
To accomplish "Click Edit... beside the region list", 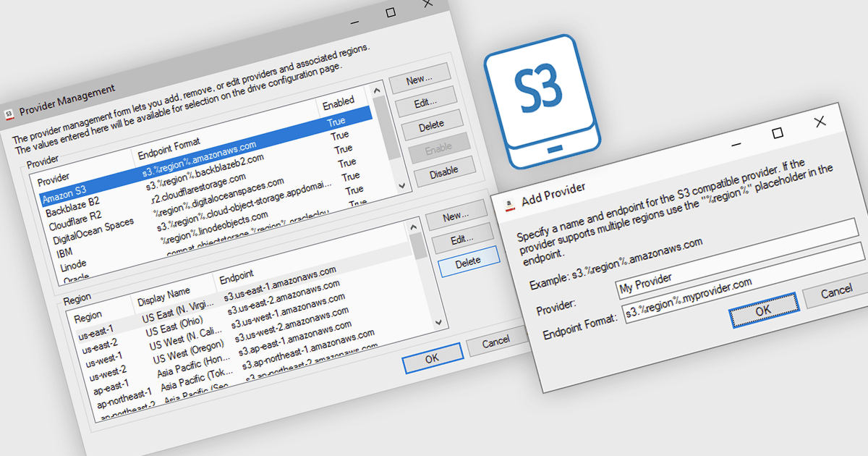I will (462, 238).
